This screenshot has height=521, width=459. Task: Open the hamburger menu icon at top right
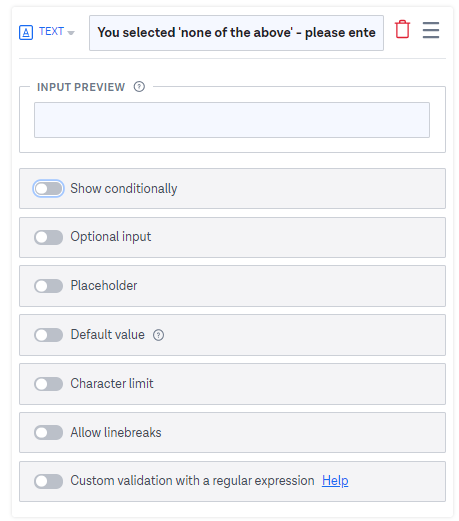[x=431, y=30]
